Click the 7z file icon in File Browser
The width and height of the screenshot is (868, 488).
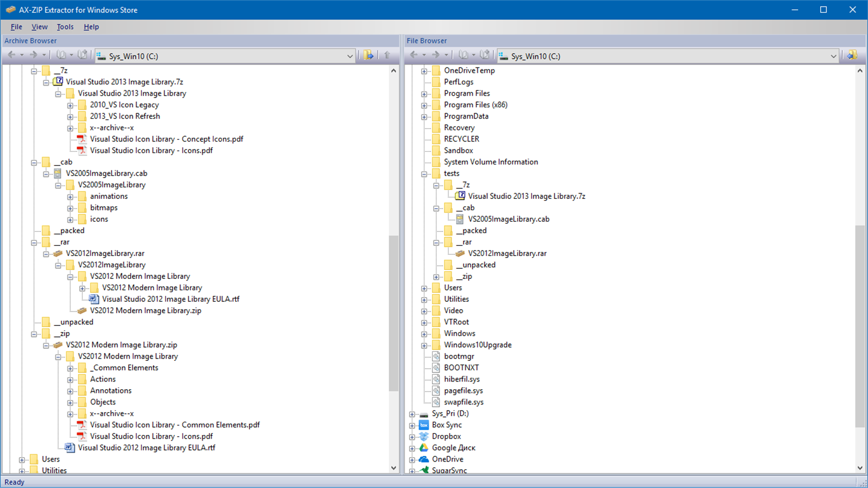tap(460, 196)
